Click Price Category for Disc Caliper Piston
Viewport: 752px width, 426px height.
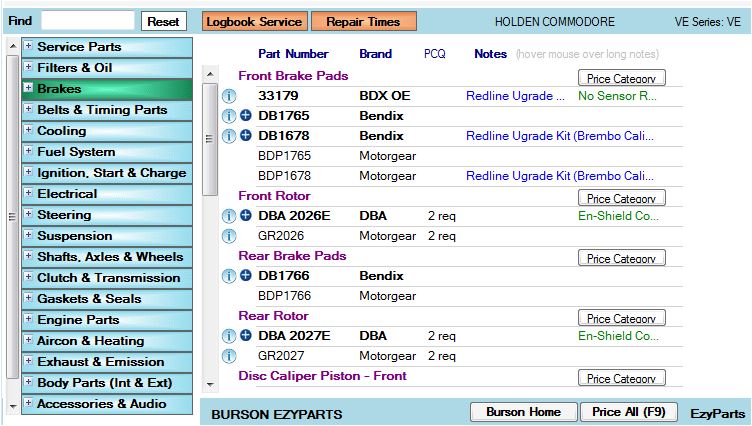[x=622, y=378]
